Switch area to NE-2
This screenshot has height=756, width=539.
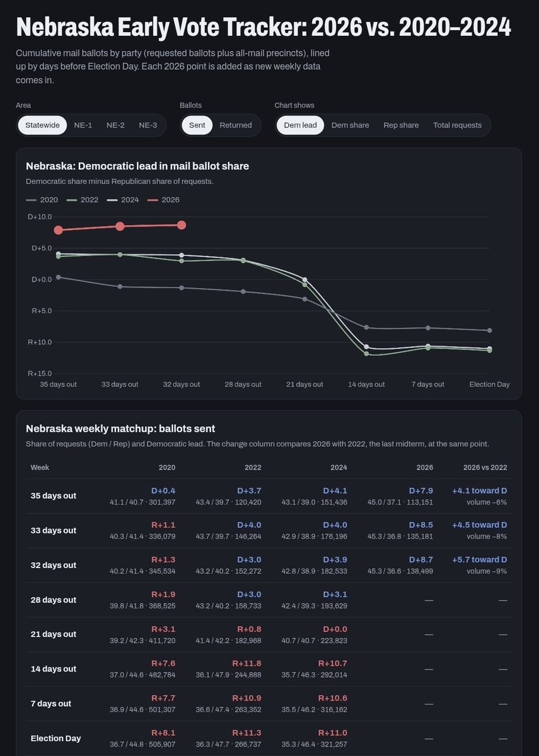pos(115,125)
